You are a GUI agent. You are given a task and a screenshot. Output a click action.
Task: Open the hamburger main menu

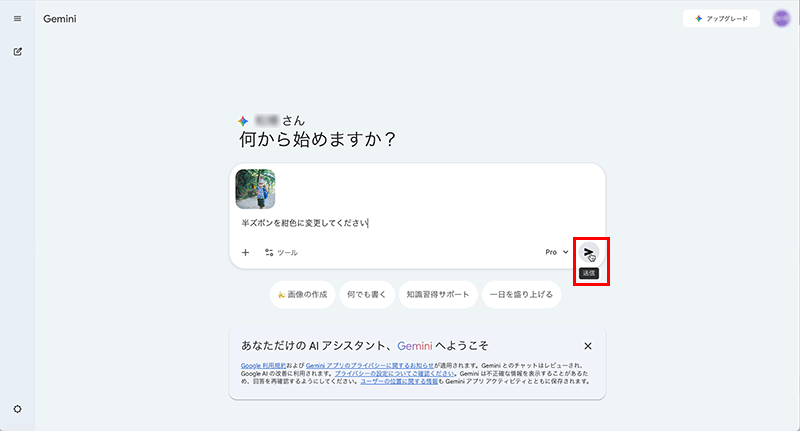[x=17, y=19]
